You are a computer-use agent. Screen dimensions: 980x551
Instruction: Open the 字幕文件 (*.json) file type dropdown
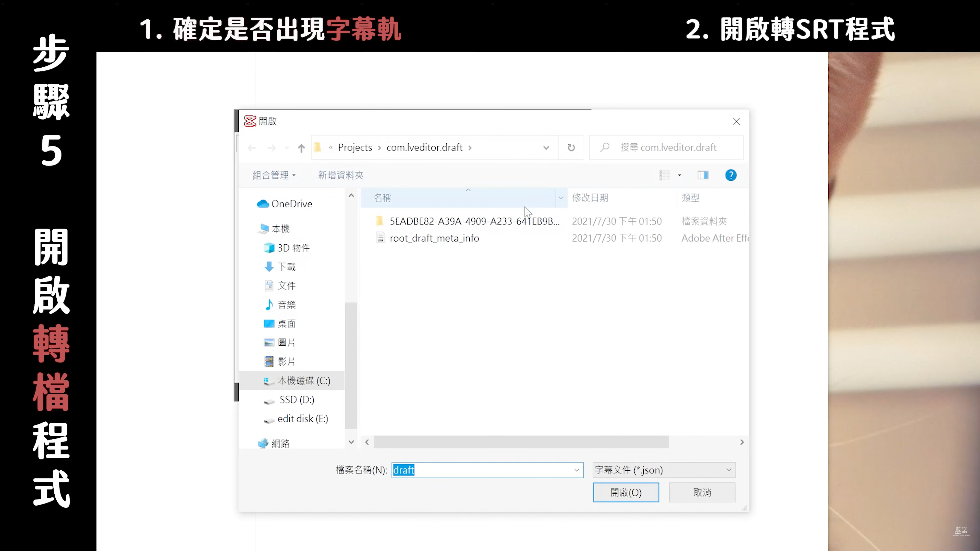[664, 470]
